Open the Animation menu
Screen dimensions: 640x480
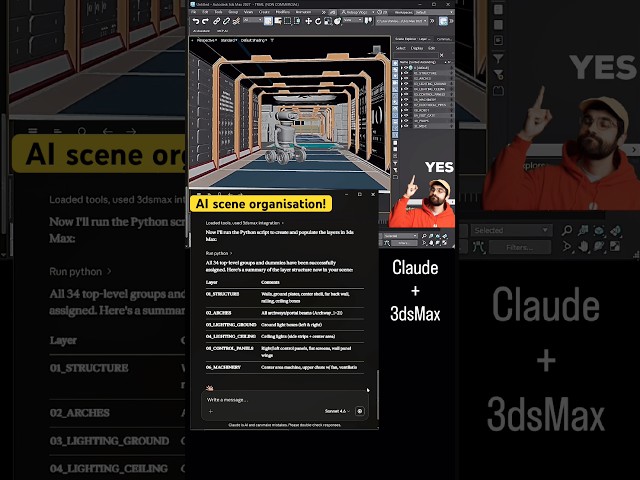pos(303,12)
